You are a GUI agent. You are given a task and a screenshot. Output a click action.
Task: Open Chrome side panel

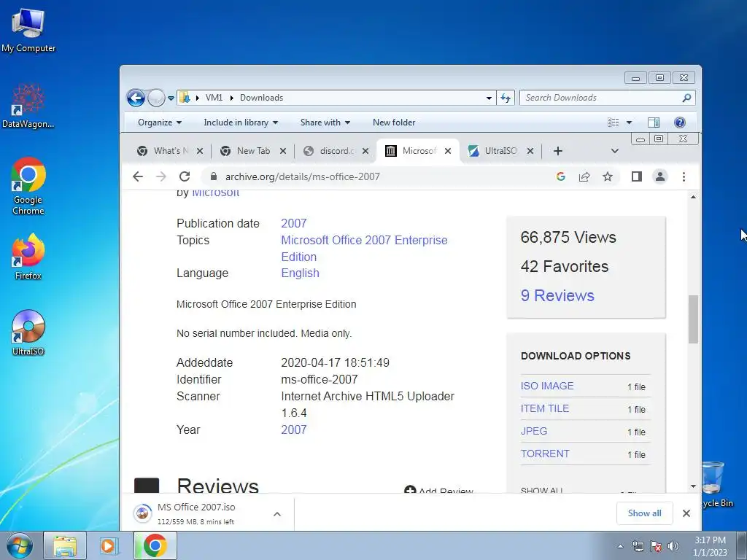click(x=636, y=176)
